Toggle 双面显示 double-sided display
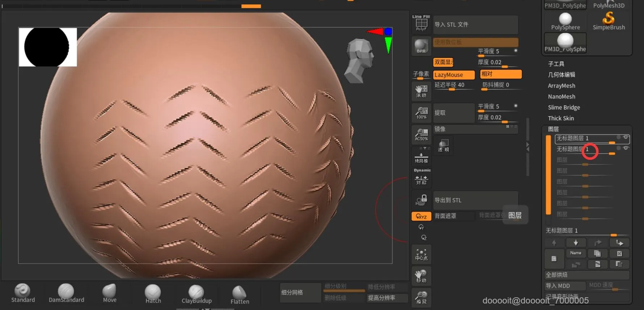 coord(444,62)
